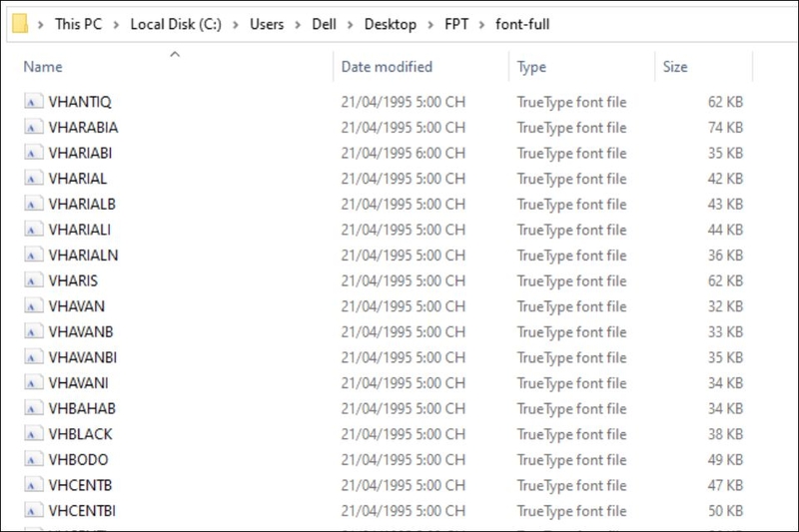
Task: Click the 74 KB size value
Action: tap(725, 128)
